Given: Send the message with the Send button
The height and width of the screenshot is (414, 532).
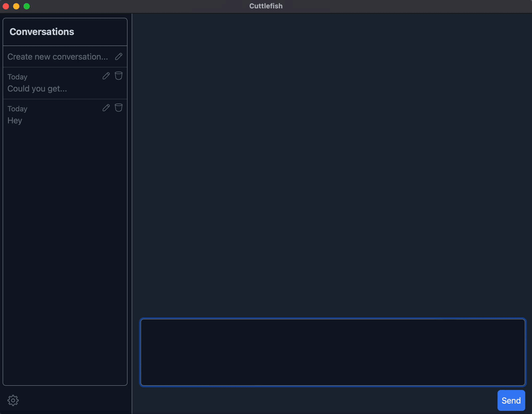Looking at the screenshot, I should [x=511, y=400].
